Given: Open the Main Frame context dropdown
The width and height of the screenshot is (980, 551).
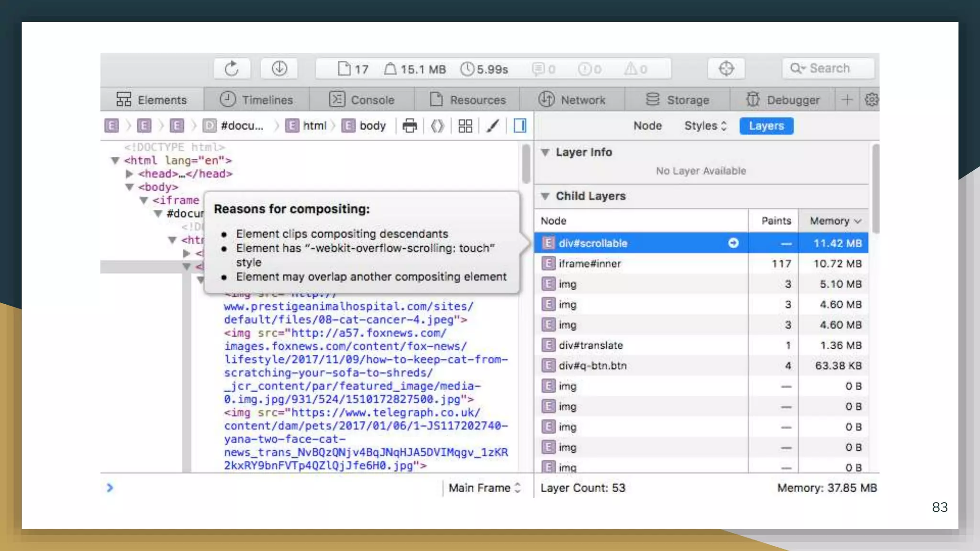Looking at the screenshot, I should 484,488.
